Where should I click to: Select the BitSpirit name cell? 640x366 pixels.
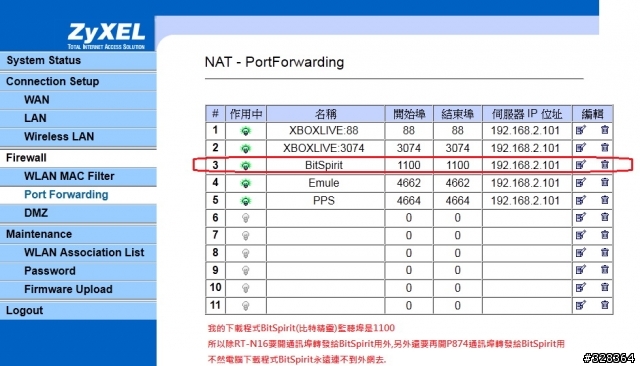(325, 165)
